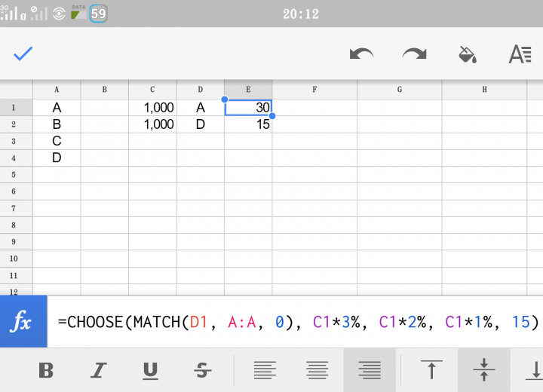Select column H header
This screenshot has height=392, width=543.
click(x=484, y=90)
